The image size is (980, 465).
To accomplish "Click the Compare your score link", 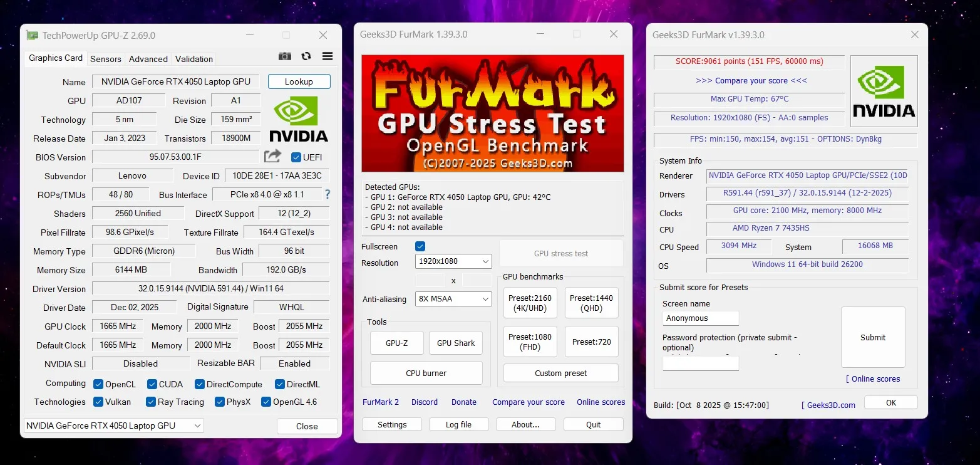I will 751,81.
